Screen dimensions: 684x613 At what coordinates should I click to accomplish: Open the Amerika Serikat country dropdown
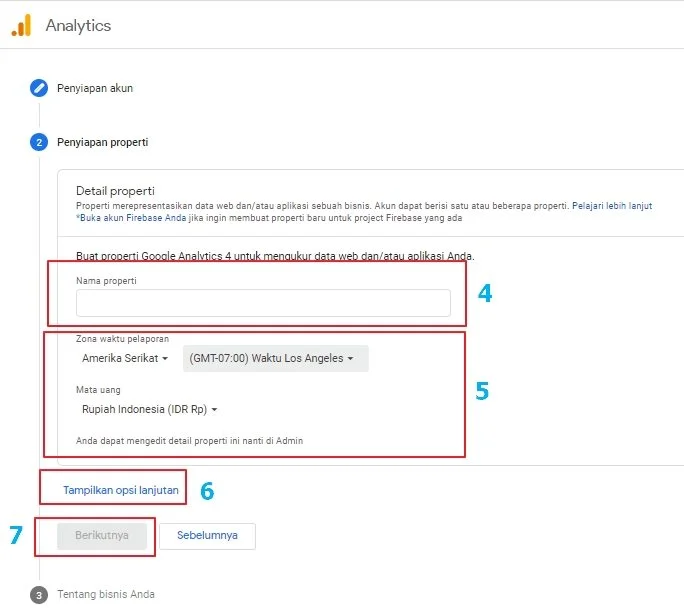tap(125, 358)
